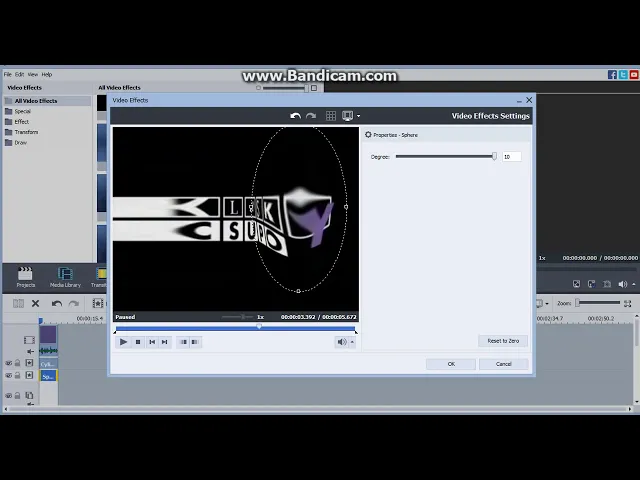Click the split clip icon in the timeline toolbar
640x480 pixels.
click(18, 303)
